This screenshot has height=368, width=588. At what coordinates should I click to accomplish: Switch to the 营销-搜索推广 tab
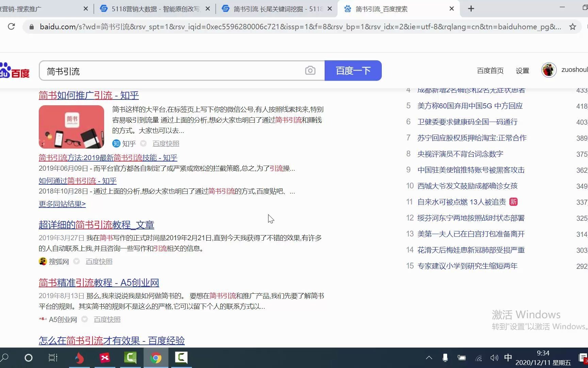(44, 9)
